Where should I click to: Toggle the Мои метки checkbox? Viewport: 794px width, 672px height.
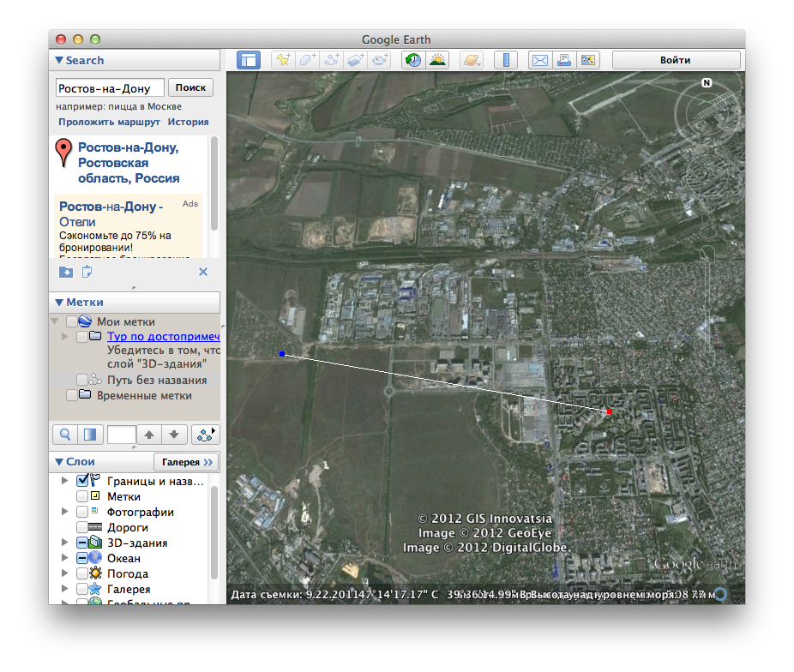(x=71, y=321)
